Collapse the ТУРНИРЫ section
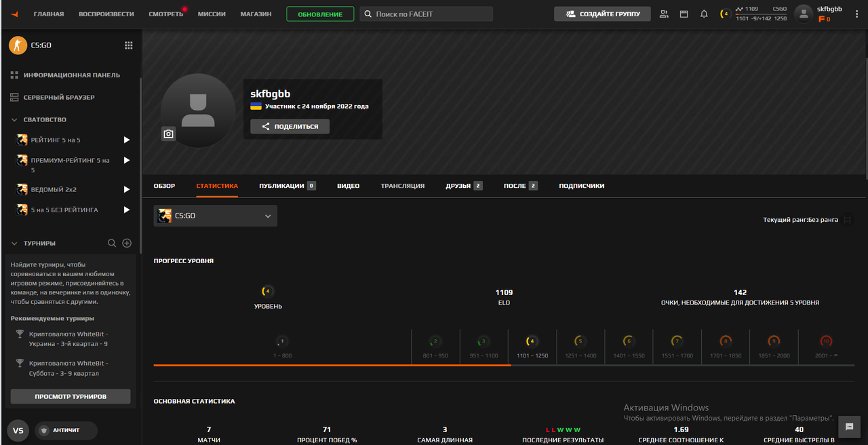Screen dimensions: 868x445 click(x=14, y=243)
